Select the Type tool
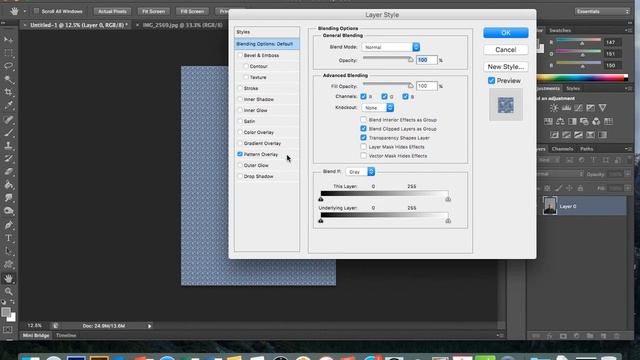This screenshot has height=360, width=640. coord(8,238)
